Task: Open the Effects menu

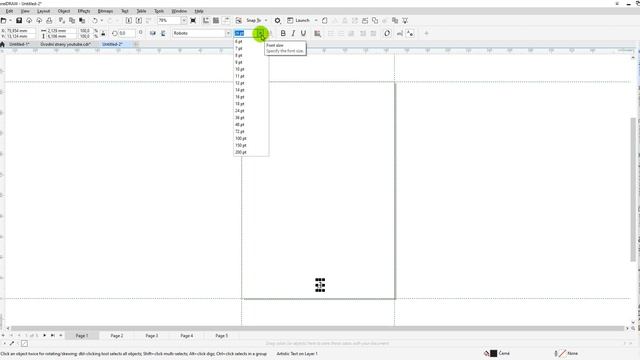Action: (x=84, y=11)
